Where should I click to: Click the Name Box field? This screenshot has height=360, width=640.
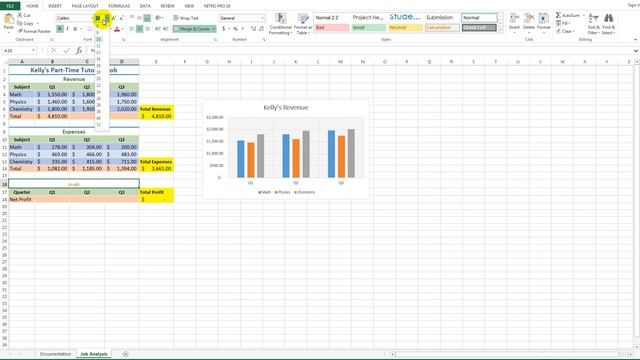click(x=17, y=51)
